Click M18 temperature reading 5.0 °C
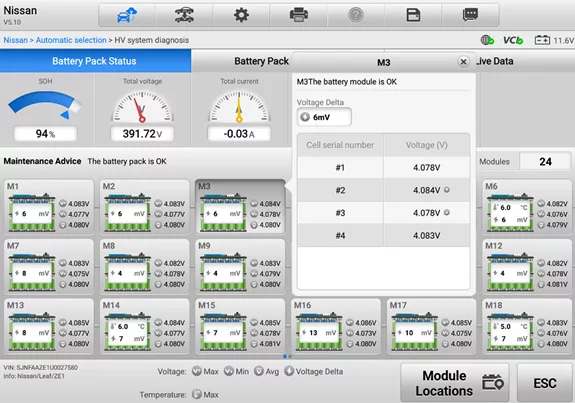 [510, 326]
